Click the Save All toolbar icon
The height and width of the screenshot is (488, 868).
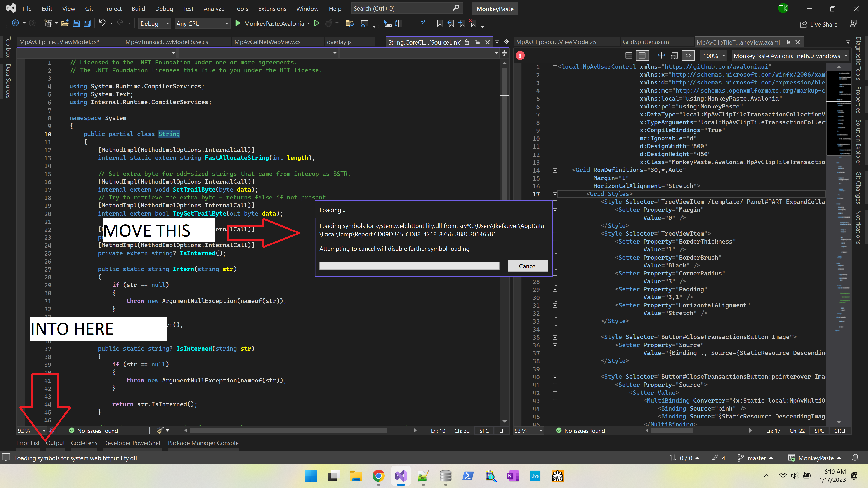point(87,23)
